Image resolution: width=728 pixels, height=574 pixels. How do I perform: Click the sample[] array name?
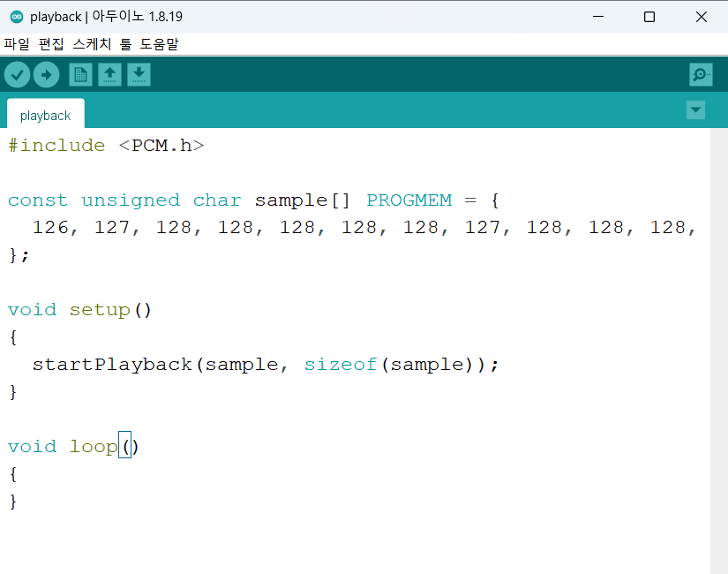(302, 200)
